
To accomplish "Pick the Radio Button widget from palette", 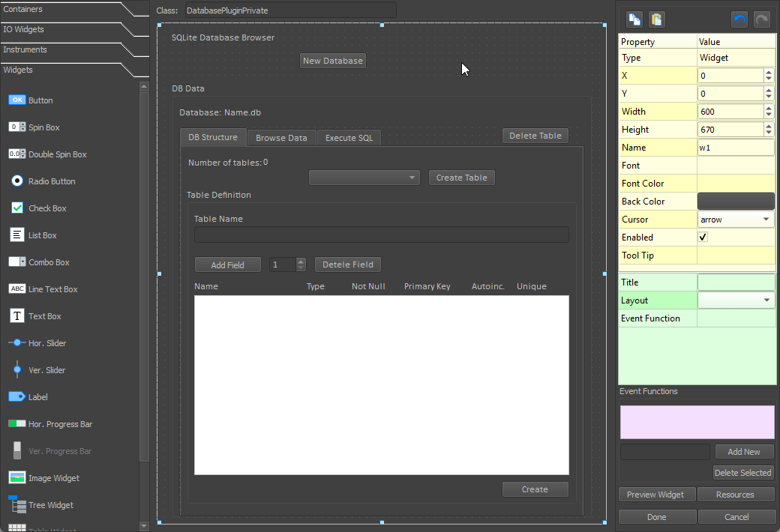I will click(x=17, y=181).
